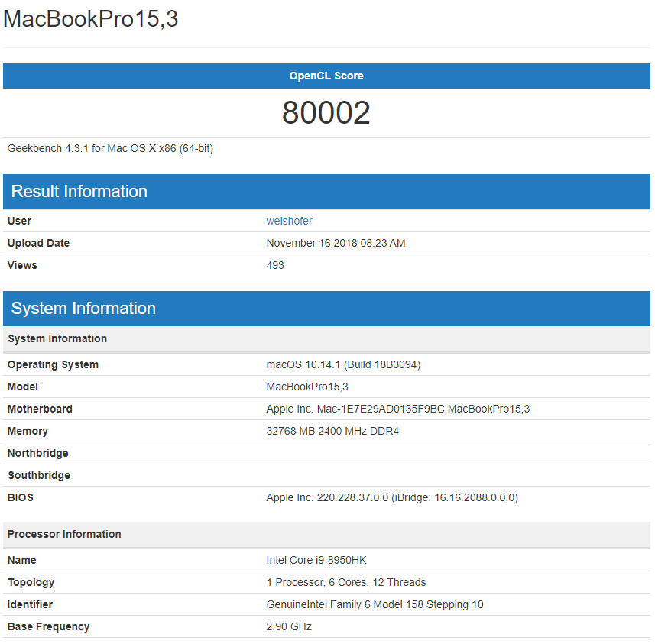Image resolution: width=655 pixels, height=644 pixels.
Task: Select GenuineIntel Family 6 Model 158 value
Action: (375, 604)
